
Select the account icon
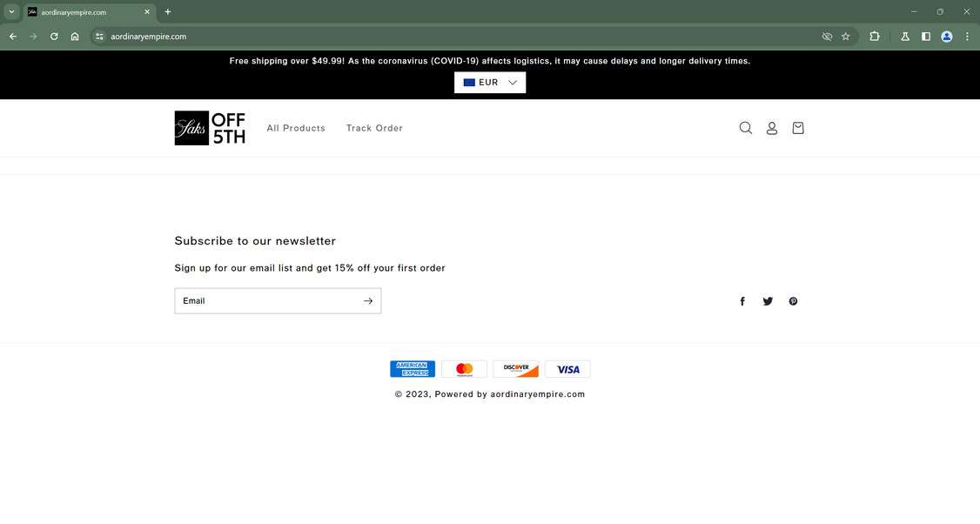[771, 127]
